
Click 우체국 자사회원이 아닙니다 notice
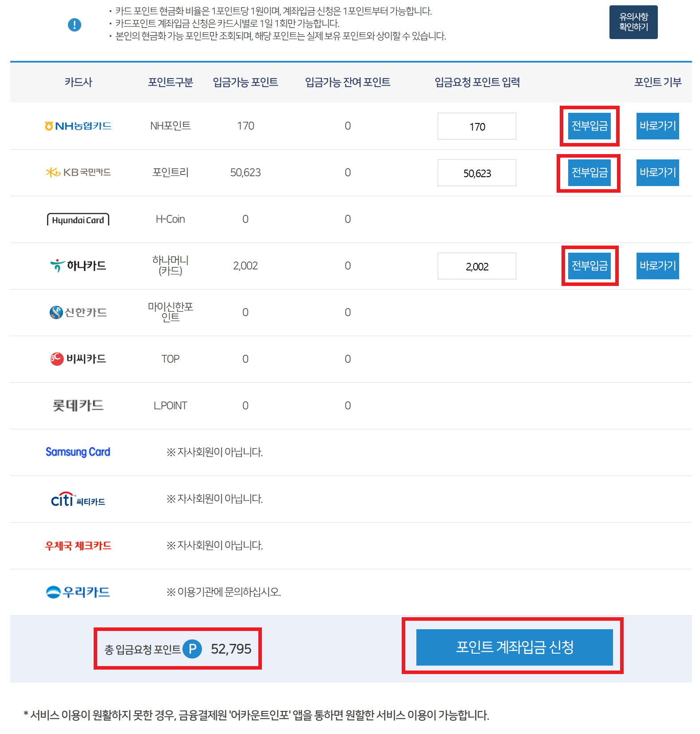pos(215,546)
